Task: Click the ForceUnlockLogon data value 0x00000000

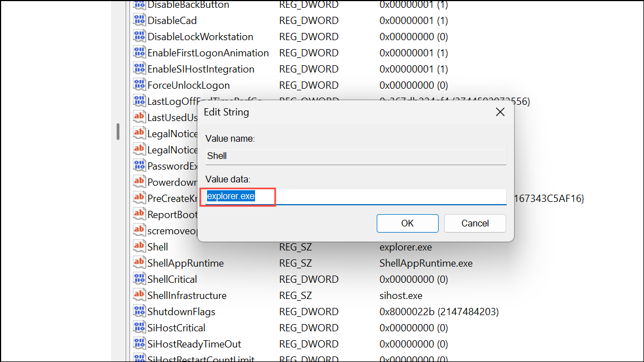Action: coord(414,85)
